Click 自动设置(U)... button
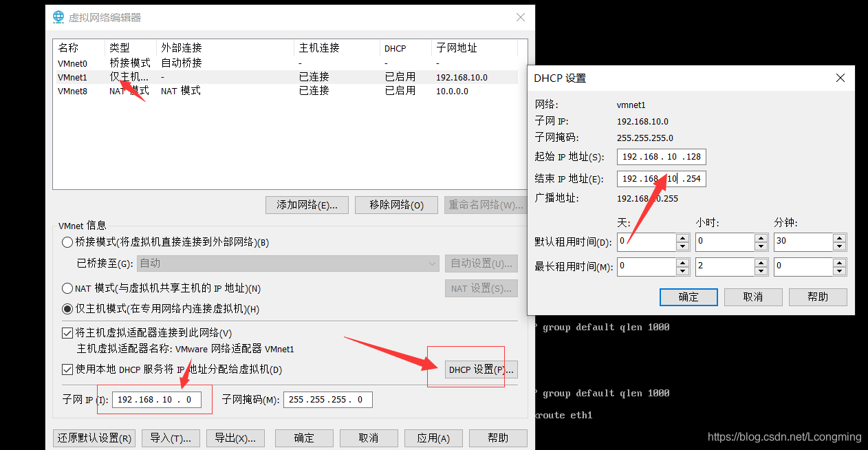Screen dimensions: 868x450 (x=481, y=263)
